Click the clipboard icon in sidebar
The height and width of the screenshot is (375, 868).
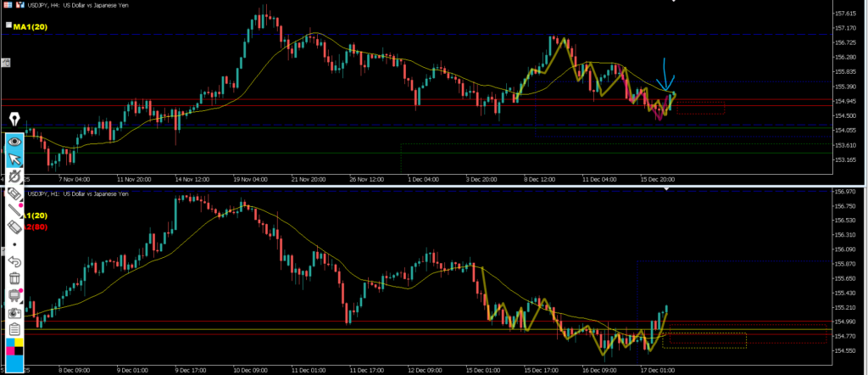point(14,329)
